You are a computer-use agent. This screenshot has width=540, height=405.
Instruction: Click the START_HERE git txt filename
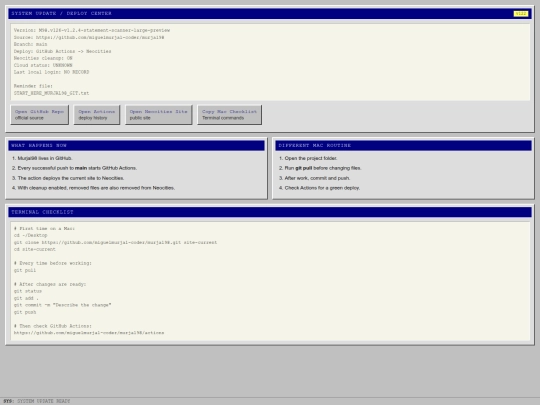tap(51, 93)
